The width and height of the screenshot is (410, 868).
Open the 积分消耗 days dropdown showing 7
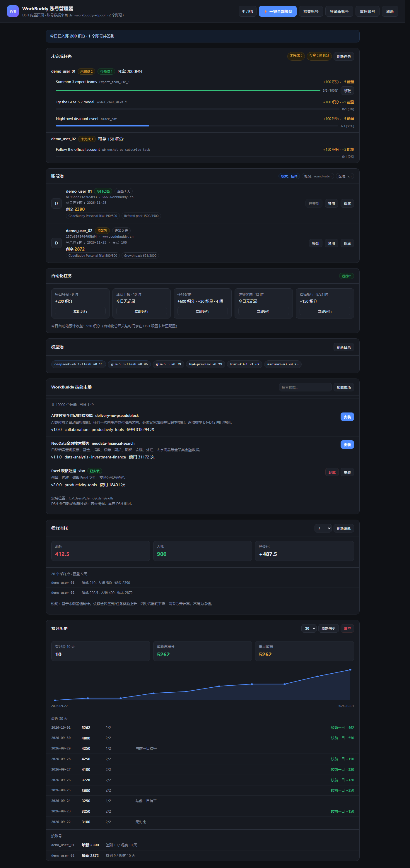coord(323,528)
